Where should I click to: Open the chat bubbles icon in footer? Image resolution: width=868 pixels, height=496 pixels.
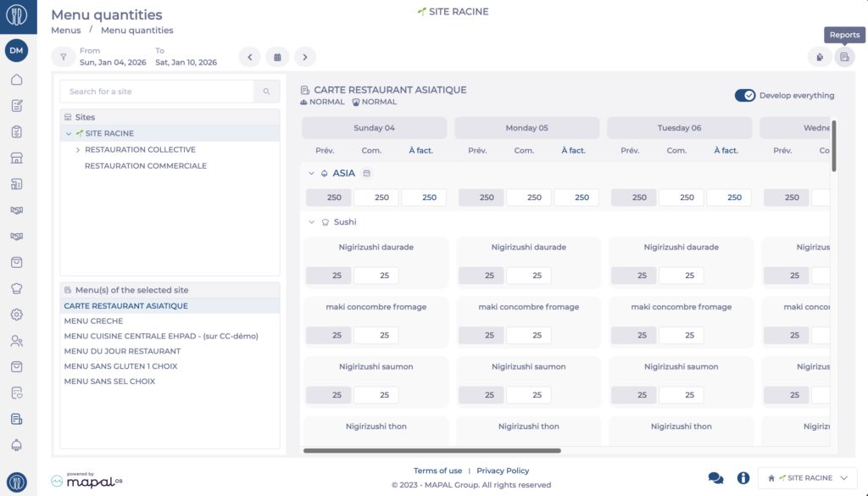coord(715,477)
